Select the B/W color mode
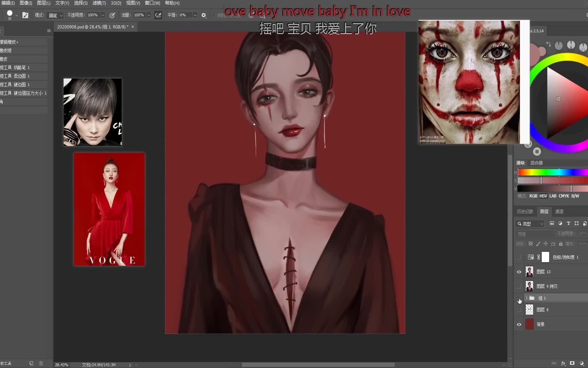The height and width of the screenshot is (368, 588). coord(575,196)
